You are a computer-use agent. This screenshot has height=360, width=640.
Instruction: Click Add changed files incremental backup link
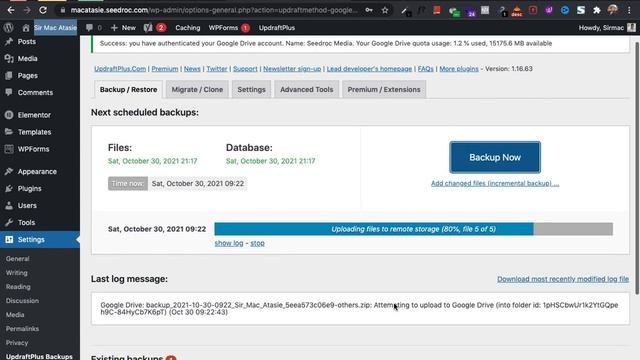[x=495, y=184]
